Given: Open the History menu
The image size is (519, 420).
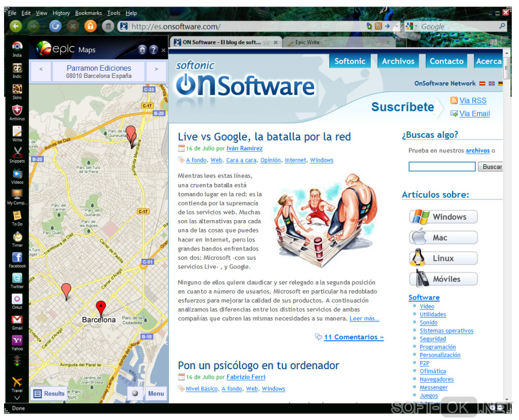Looking at the screenshot, I should (61, 13).
